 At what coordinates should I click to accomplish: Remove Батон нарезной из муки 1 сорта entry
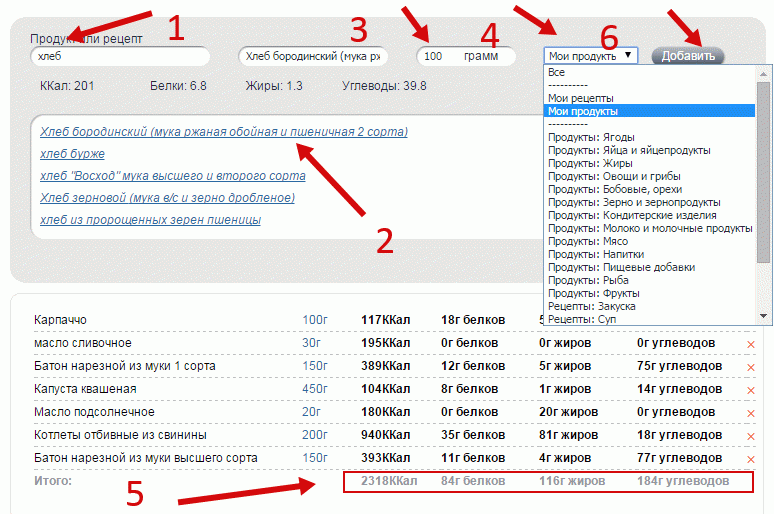(750, 367)
